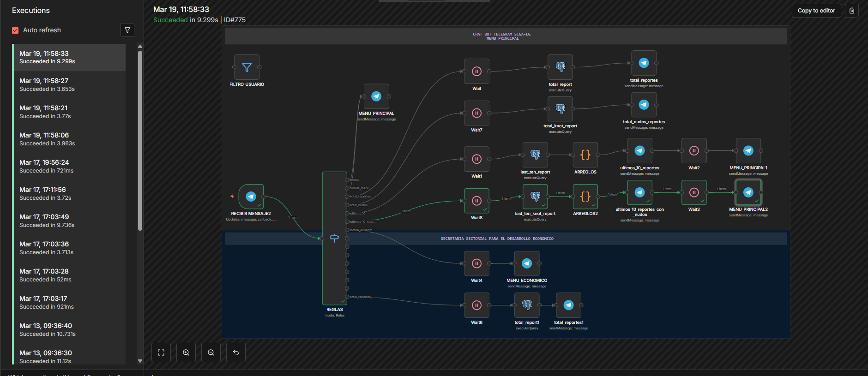Open the RECIBIR MENSAJE2 trigger node
Screen dimensions: 868x376
(x=251, y=197)
